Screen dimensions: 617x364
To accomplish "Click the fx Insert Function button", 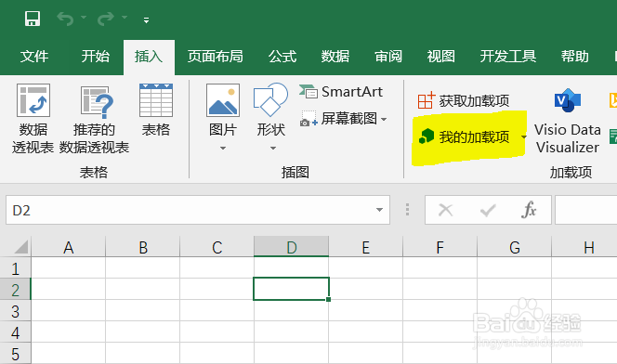I will point(529,210).
